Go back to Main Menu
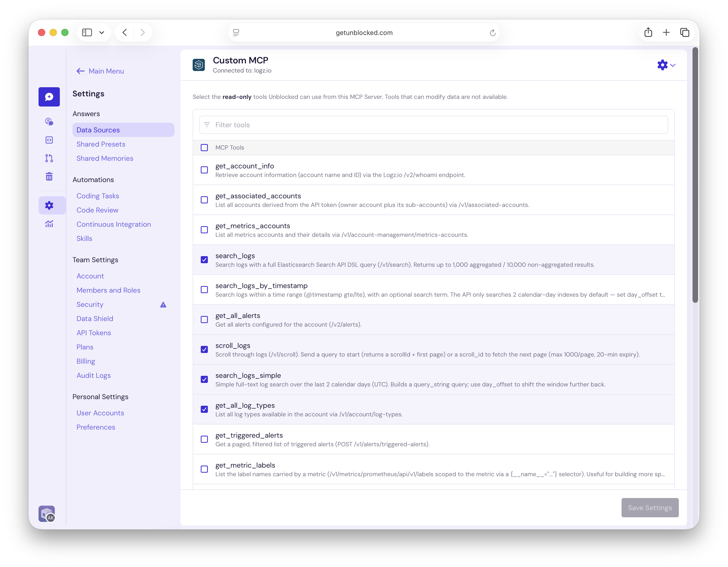This screenshot has width=728, height=567. (100, 71)
